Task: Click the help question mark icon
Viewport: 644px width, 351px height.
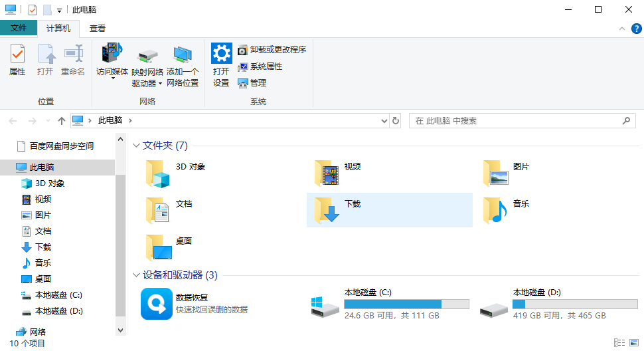Action: point(636,29)
